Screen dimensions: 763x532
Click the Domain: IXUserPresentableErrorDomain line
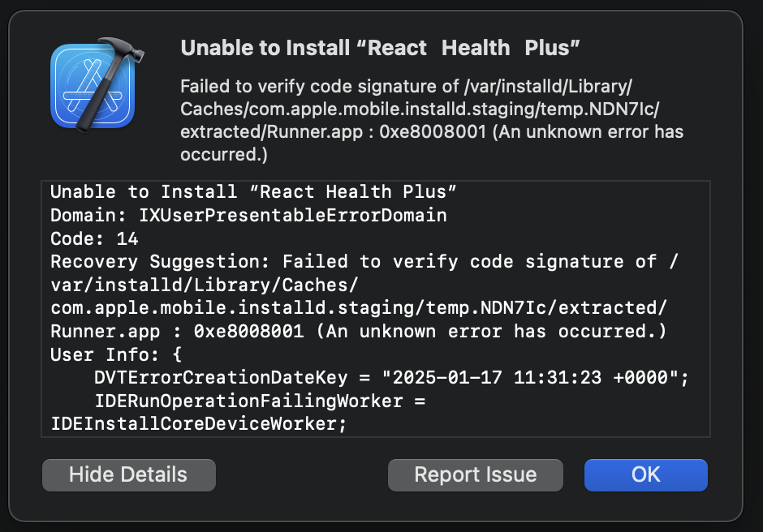point(248,216)
